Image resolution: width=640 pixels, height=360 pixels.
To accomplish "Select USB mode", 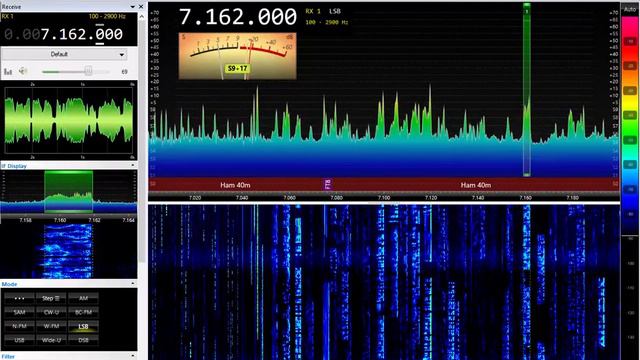I will (19, 340).
